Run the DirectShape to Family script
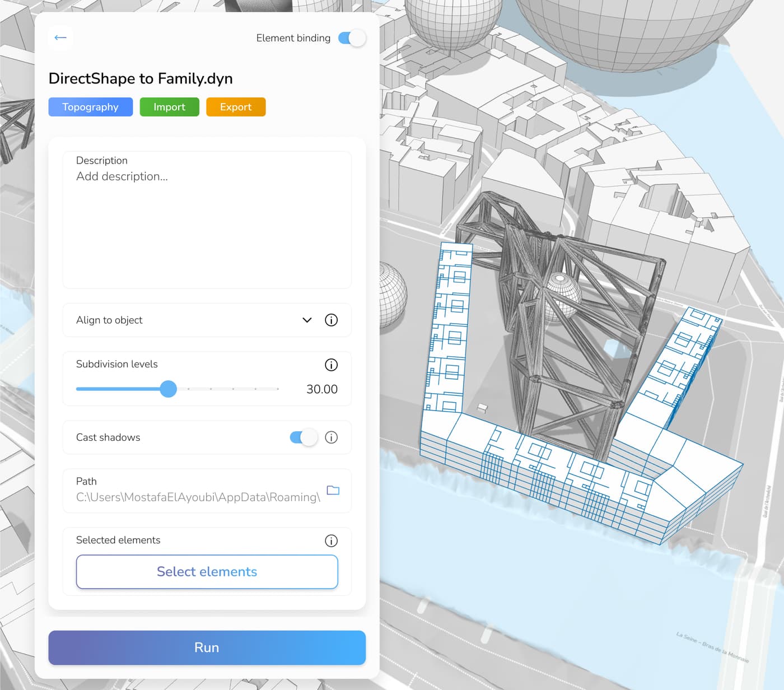The height and width of the screenshot is (690, 784). pos(207,647)
